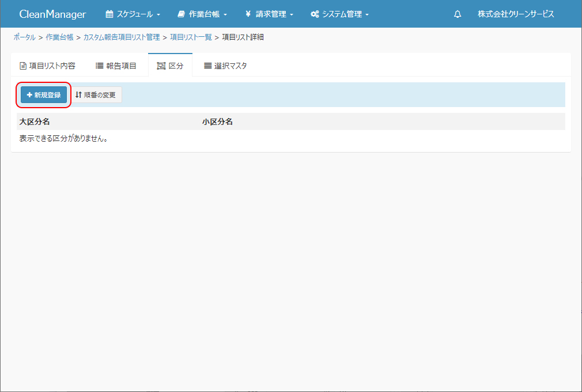Click the yen icon beside 請求管理

coord(248,14)
